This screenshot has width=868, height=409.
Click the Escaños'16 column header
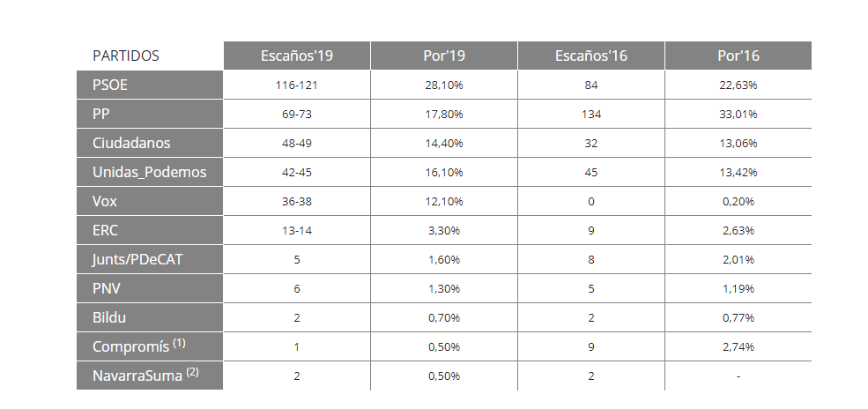[590, 56]
